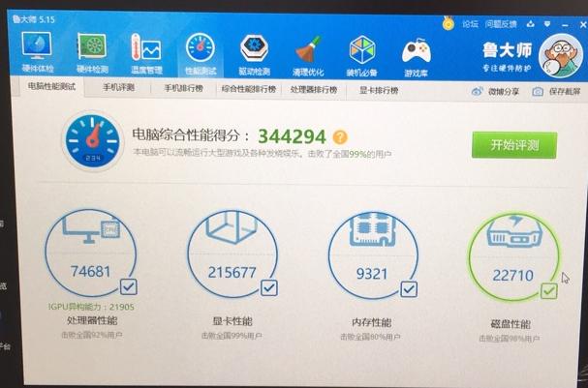Open the 论坛 forum link
Screen dimensions: 588x388
pyautogui.click(x=470, y=24)
